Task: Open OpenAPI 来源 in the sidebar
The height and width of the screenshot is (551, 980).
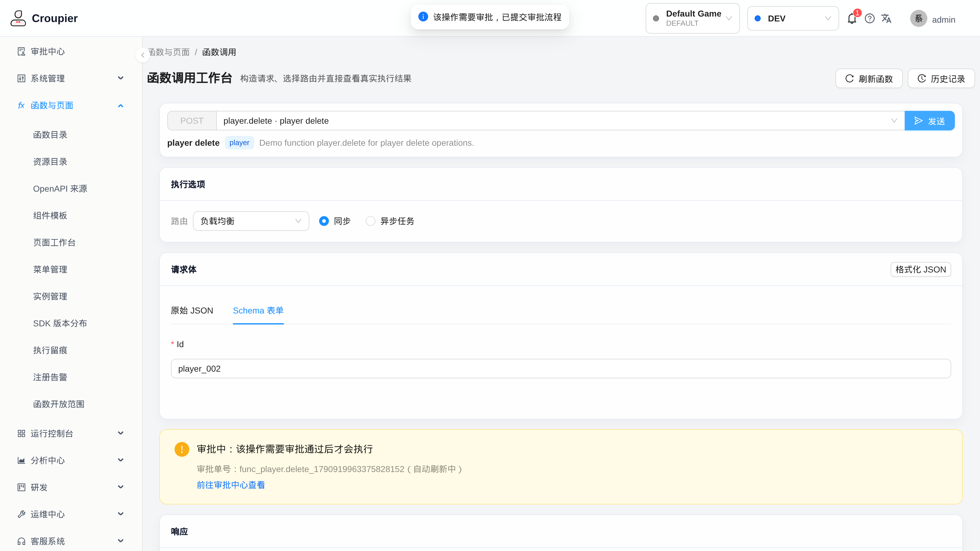Action: [60, 189]
